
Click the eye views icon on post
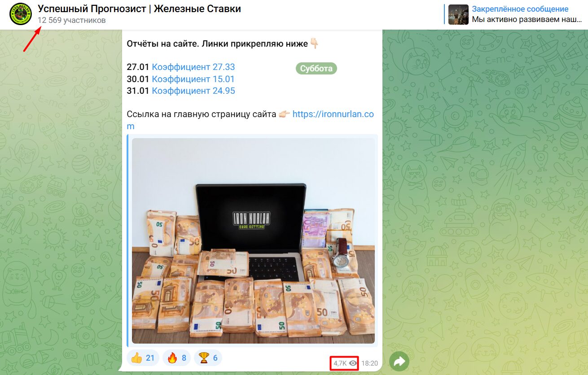(353, 363)
